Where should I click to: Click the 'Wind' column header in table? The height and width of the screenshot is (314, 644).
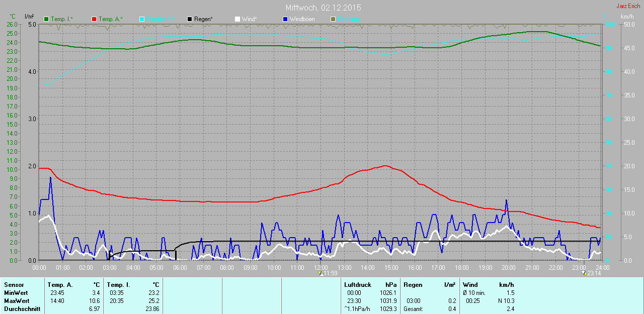click(x=470, y=285)
